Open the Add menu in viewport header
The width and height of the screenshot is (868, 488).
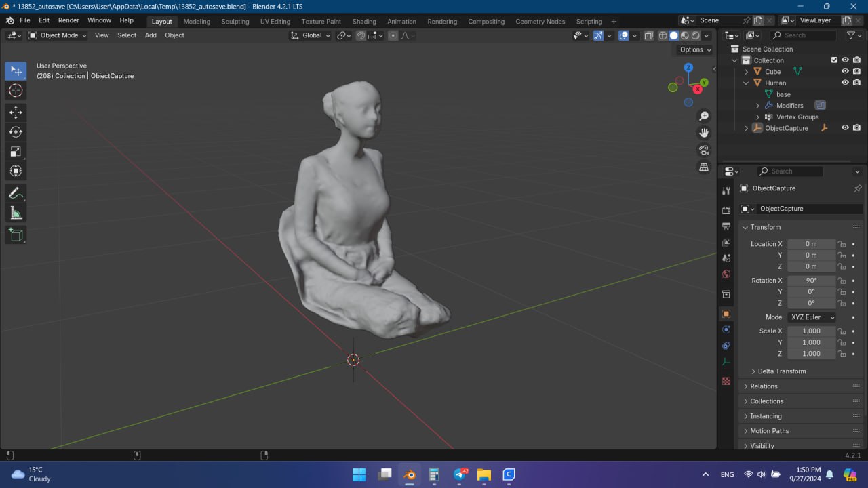pyautogui.click(x=151, y=35)
